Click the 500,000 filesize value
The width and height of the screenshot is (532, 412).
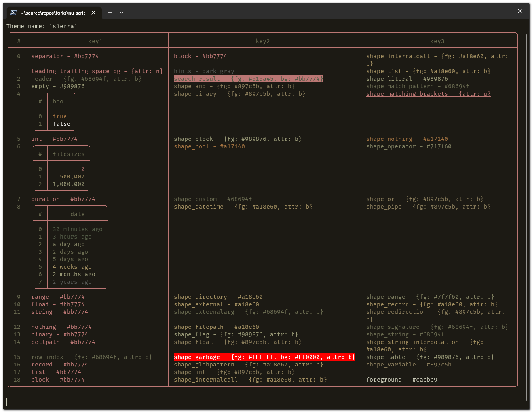click(72, 177)
